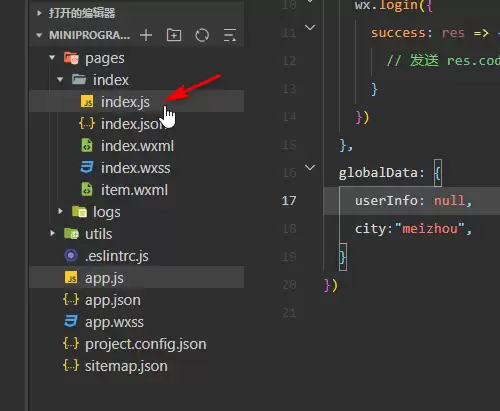Collapse all folders in explorer
500x411 pixels.
(230, 35)
